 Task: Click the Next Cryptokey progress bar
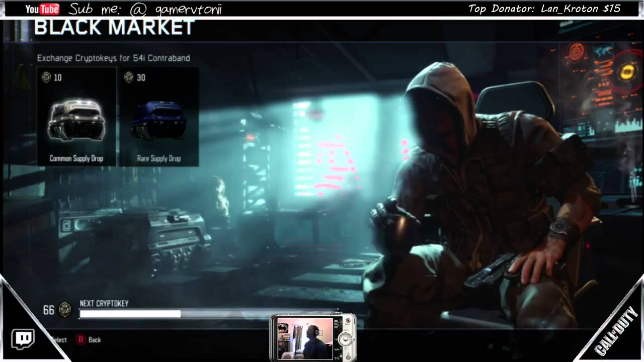pyautogui.click(x=209, y=314)
